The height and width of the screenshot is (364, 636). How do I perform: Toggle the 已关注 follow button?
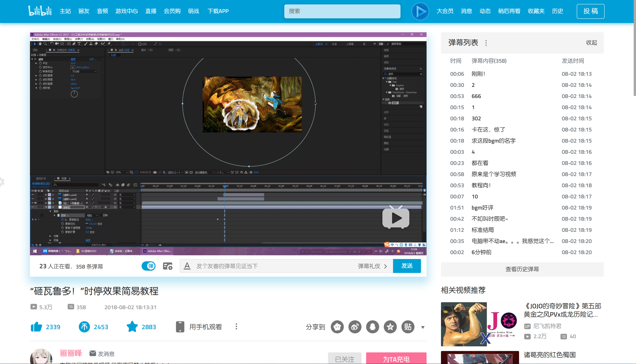click(344, 359)
